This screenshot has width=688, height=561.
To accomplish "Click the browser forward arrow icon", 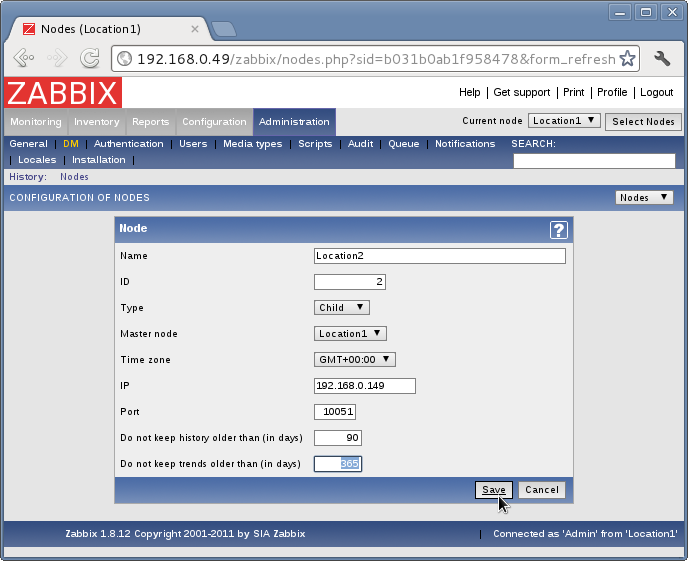I will tap(57, 58).
